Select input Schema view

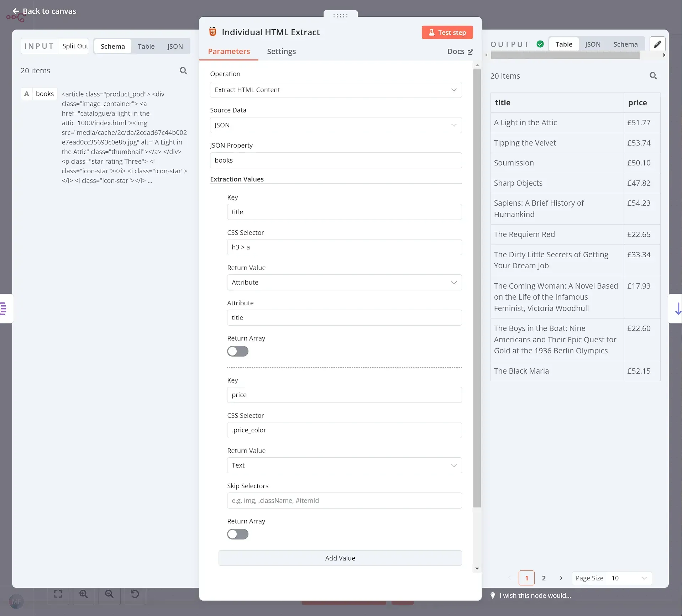112,46
